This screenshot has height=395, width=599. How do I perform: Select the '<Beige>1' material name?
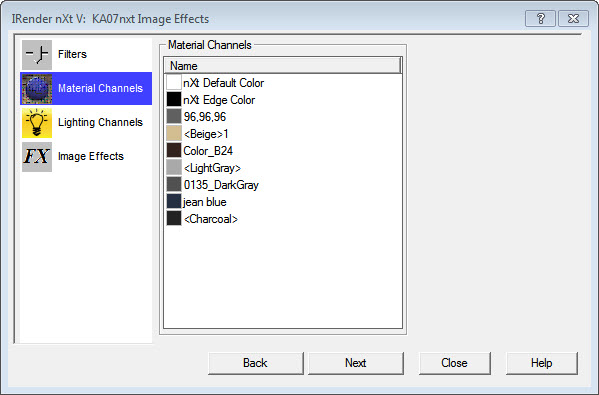coord(206,134)
